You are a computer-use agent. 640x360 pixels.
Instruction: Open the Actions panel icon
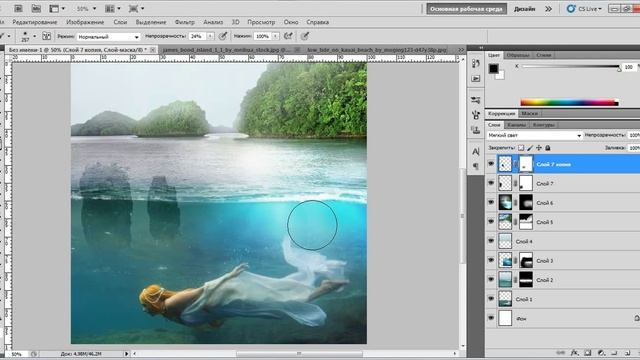(476, 78)
